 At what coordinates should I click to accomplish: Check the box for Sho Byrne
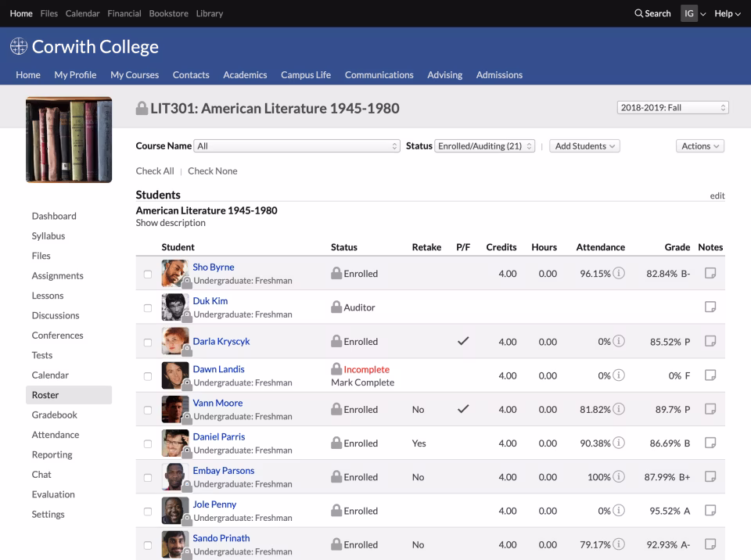(148, 275)
